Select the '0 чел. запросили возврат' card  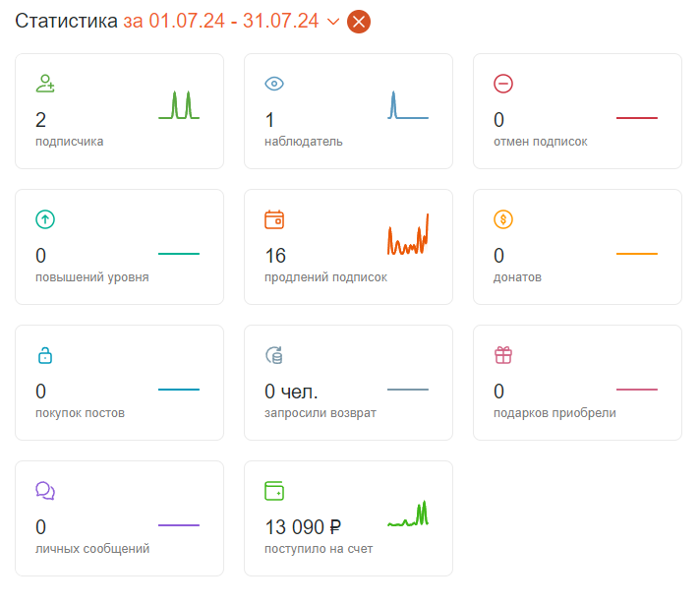[348, 383]
